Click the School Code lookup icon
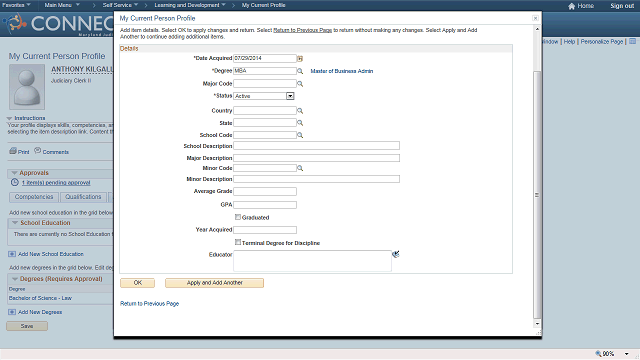The height and width of the screenshot is (360, 640). tap(300, 135)
